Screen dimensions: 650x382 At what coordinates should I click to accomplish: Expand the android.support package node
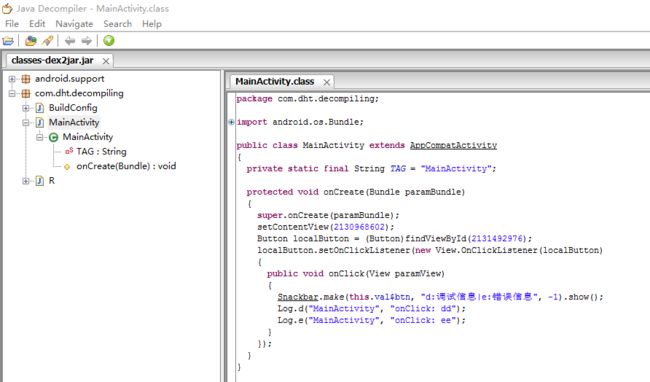pyautogui.click(x=12, y=79)
